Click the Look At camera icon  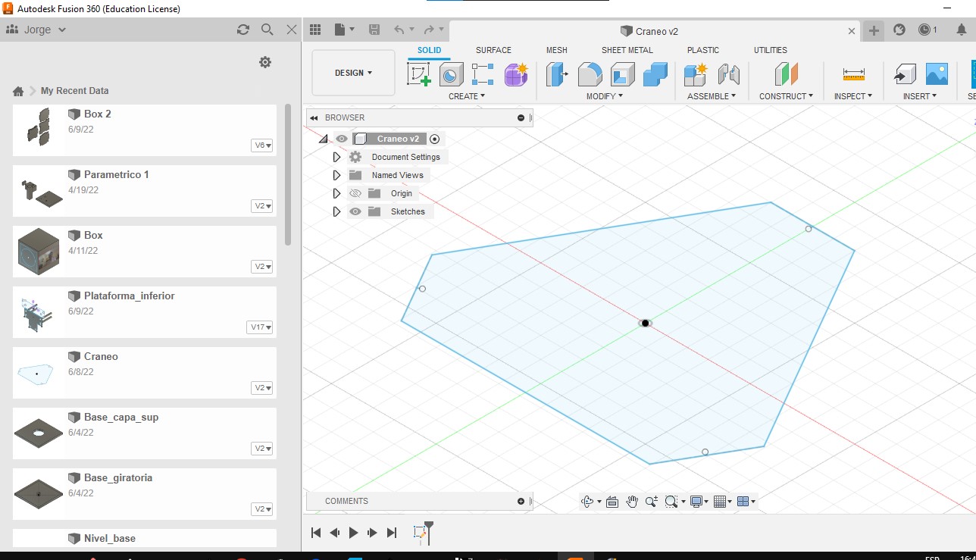612,502
